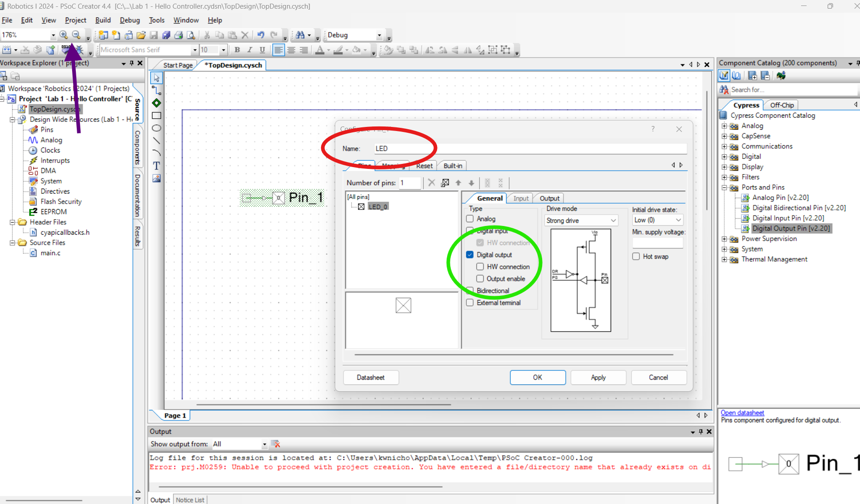Image resolution: width=860 pixels, height=504 pixels.
Task: Click the catalog Search for field
Action: tap(793, 89)
